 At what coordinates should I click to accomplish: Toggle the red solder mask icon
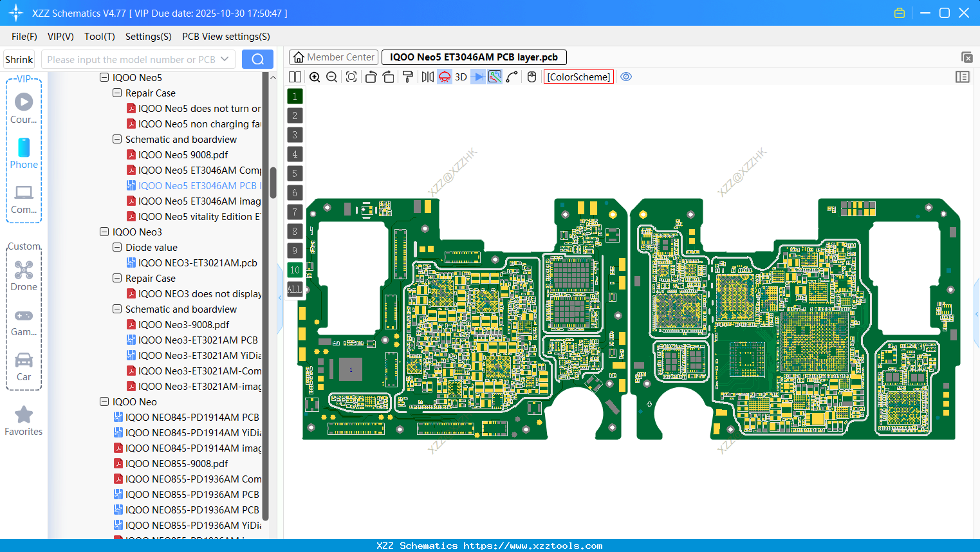tap(445, 77)
